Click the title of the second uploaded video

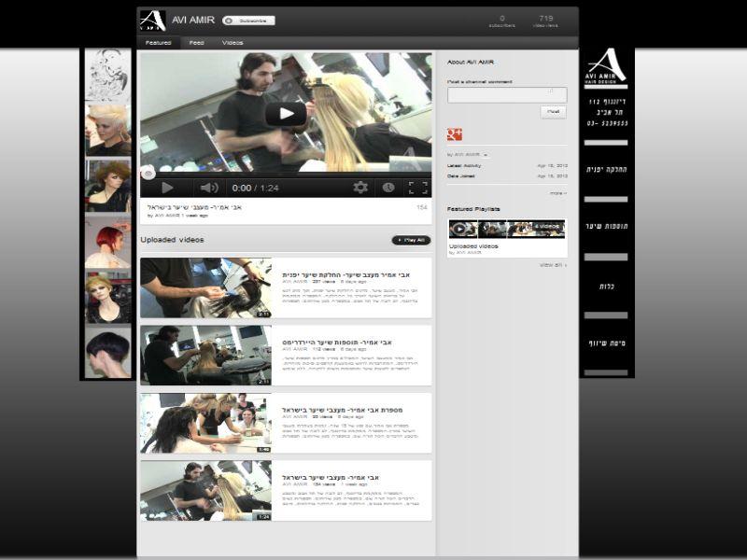[337, 342]
